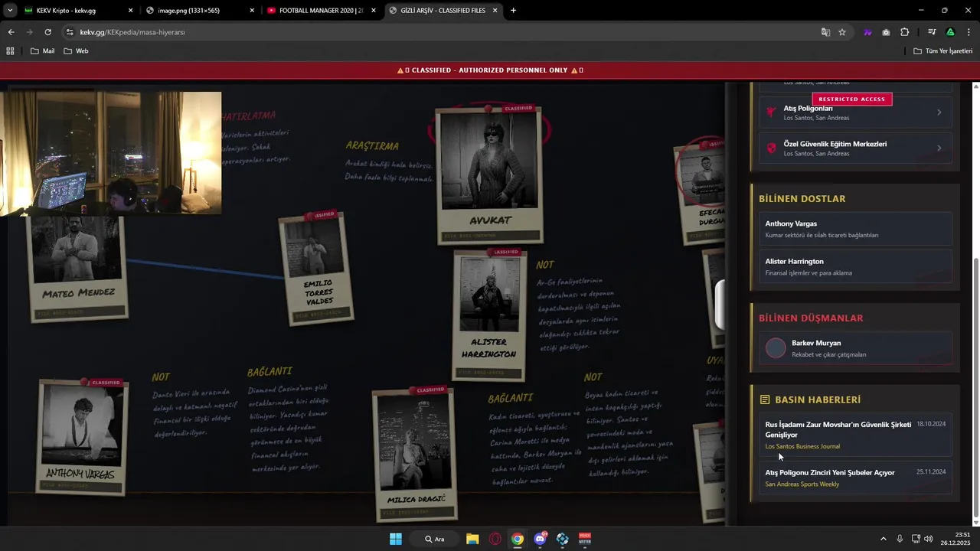Open the tab search dropdown arrow
The height and width of the screenshot is (551, 980).
coord(10,11)
